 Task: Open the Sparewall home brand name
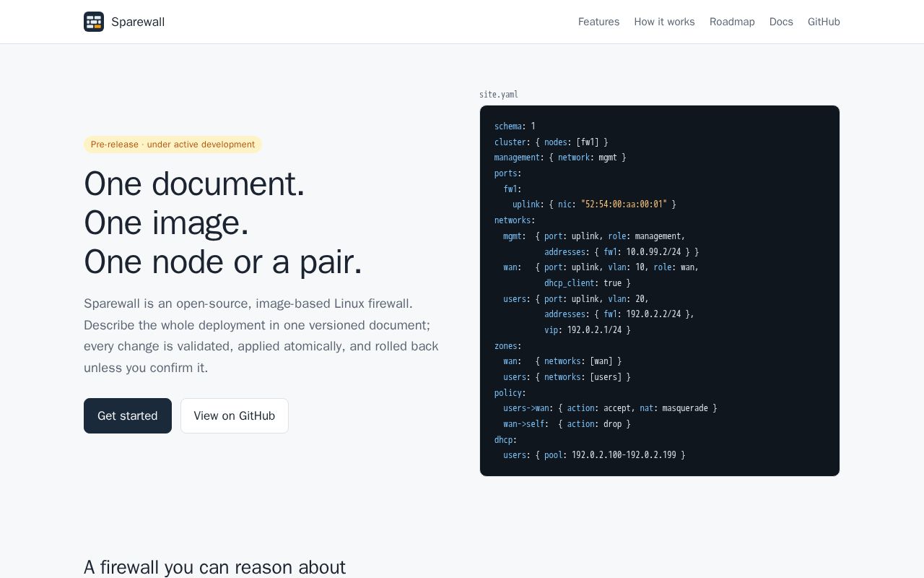point(138,22)
